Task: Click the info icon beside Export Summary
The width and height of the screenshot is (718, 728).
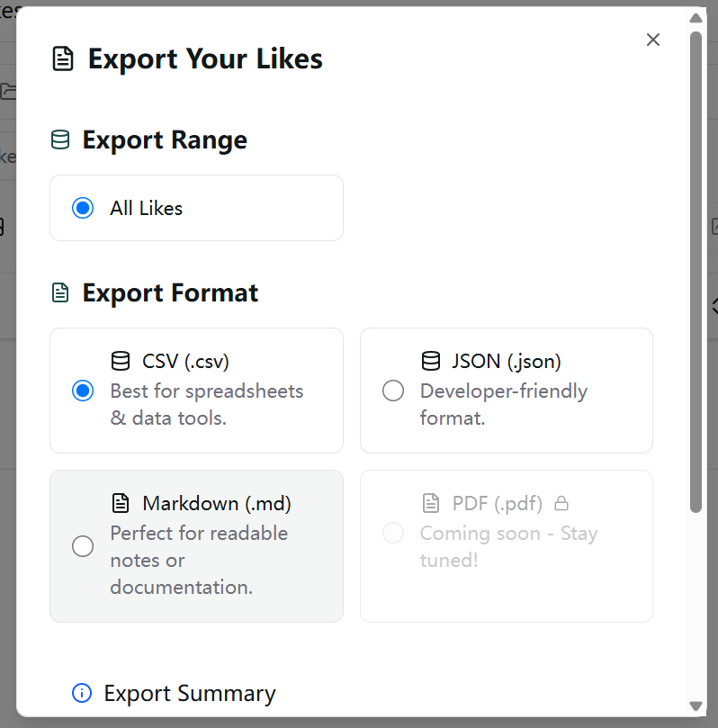Action: click(x=82, y=693)
